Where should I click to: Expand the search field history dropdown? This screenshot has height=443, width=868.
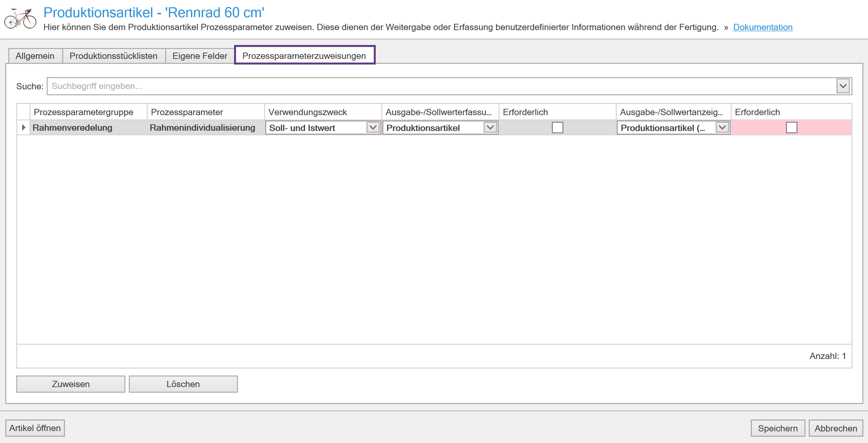coord(843,86)
